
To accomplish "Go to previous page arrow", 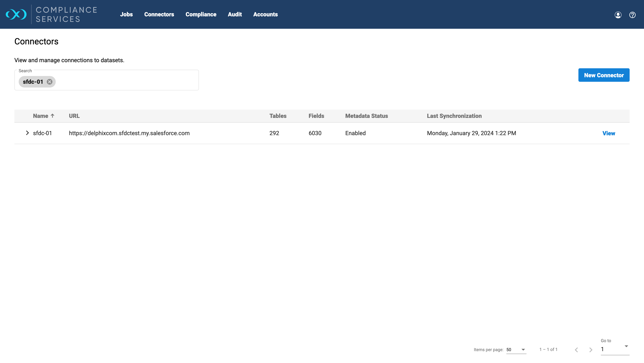I will (576, 350).
